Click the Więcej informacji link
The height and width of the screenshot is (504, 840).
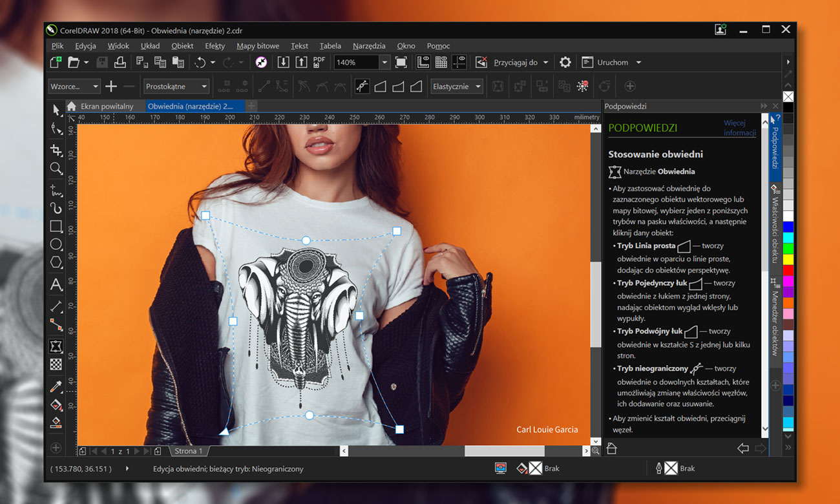(x=740, y=128)
